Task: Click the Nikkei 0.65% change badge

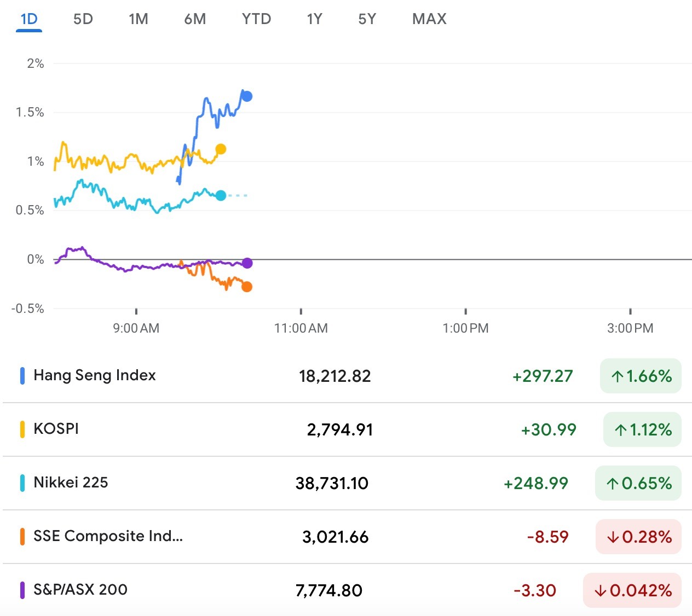Action: [x=638, y=483]
